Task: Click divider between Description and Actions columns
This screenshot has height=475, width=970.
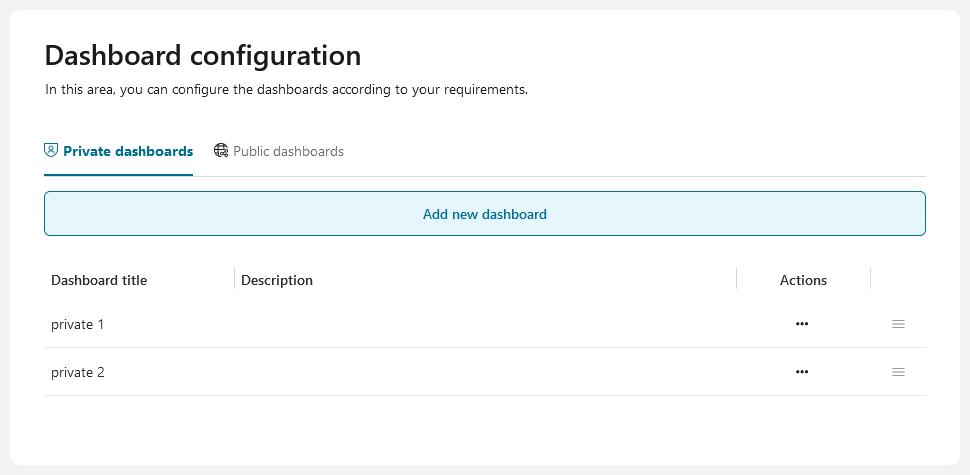Action: click(736, 279)
